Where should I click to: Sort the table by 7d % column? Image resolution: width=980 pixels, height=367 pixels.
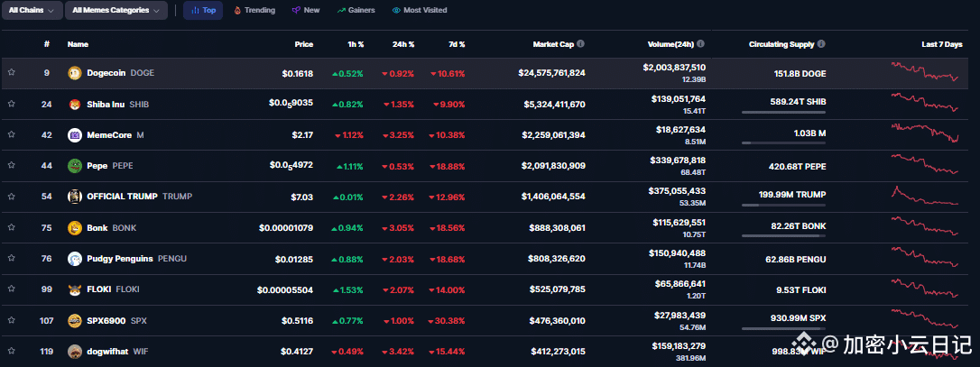457,43
